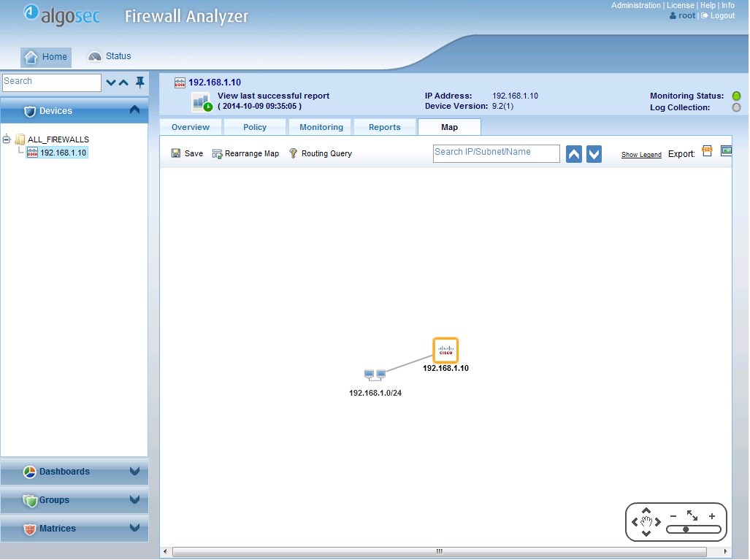
Task: Select the Map tab
Action: click(x=449, y=127)
